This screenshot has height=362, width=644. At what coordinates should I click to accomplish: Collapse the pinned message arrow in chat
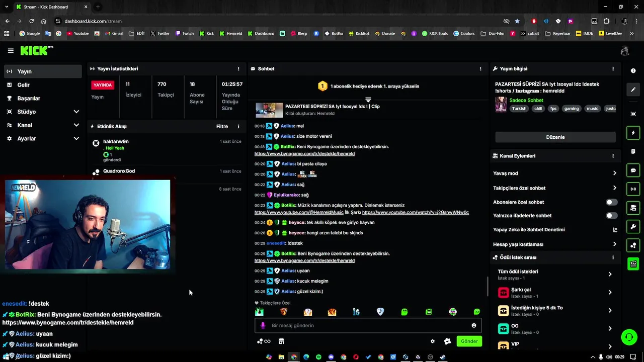pyautogui.click(x=368, y=100)
